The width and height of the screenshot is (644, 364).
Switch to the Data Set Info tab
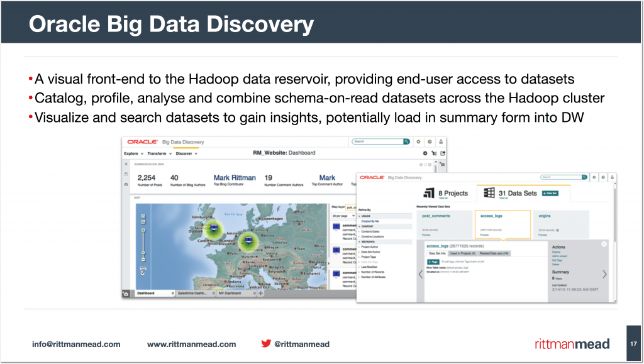[x=437, y=253]
